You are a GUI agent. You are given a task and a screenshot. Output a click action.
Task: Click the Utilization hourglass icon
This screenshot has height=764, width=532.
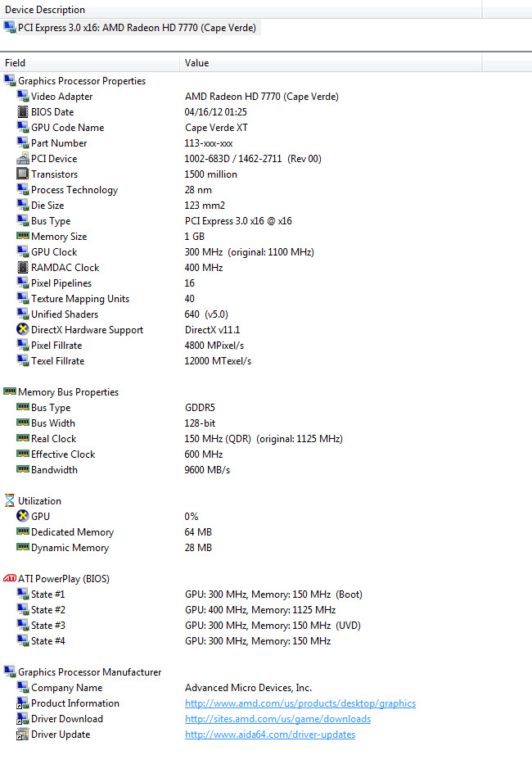tap(10, 500)
